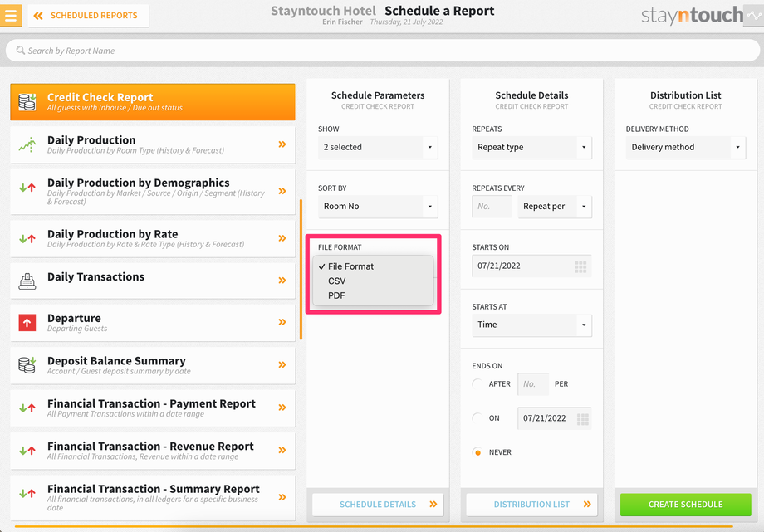Click the Credit Check Report coins icon
The image size is (764, 532).
point(27,102)
